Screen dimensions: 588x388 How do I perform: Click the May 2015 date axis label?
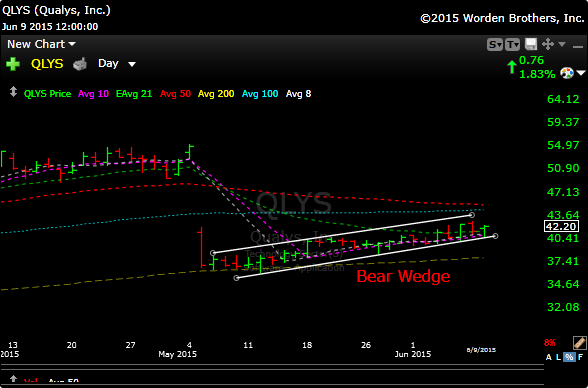[x=177, y=354]
